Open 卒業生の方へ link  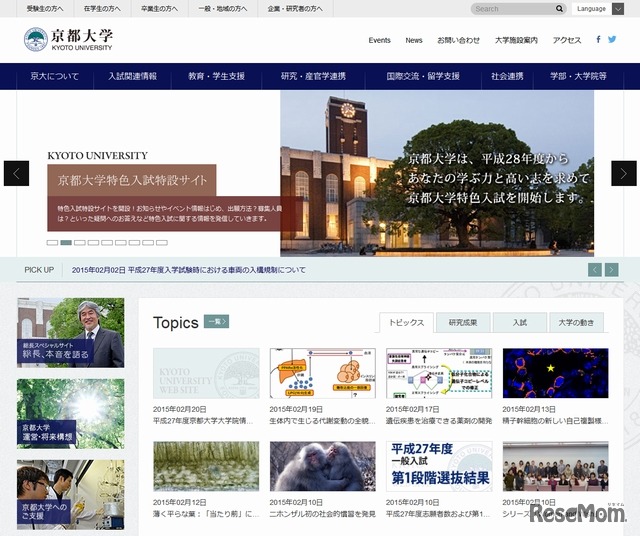pos(160,9)
